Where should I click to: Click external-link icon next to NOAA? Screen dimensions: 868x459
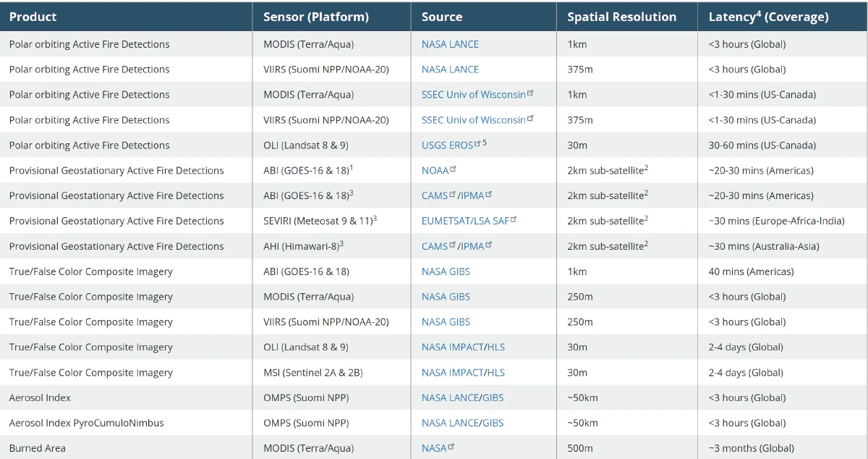[453, 169]
